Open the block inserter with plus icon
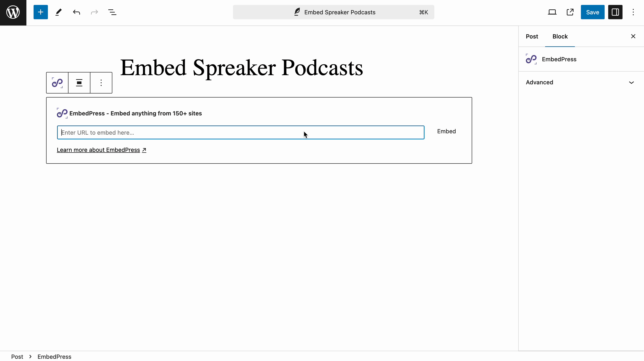 pos(40,12)
